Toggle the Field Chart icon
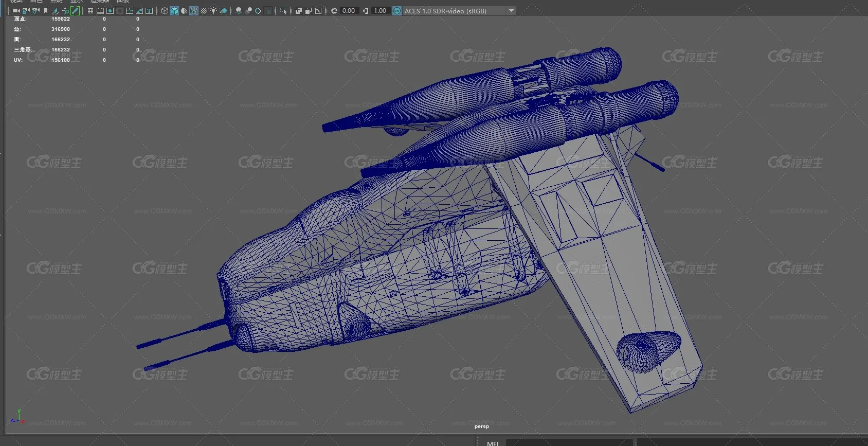Screen dimensions: 868x446 click(x=130, y=11)
